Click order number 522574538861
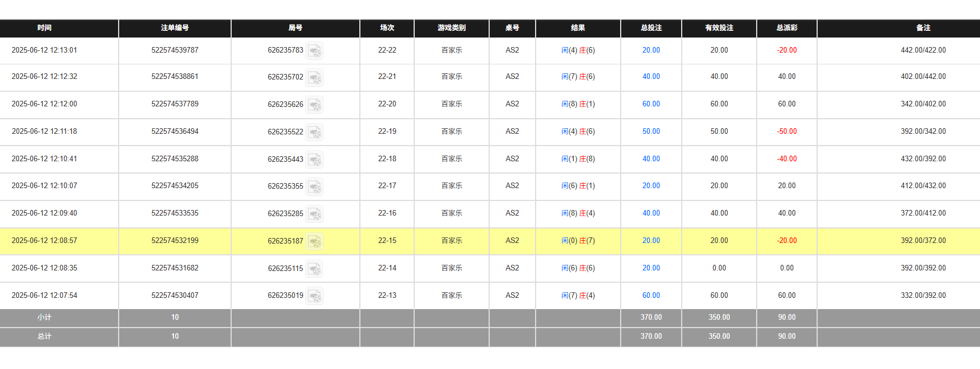 click(175, 77)
